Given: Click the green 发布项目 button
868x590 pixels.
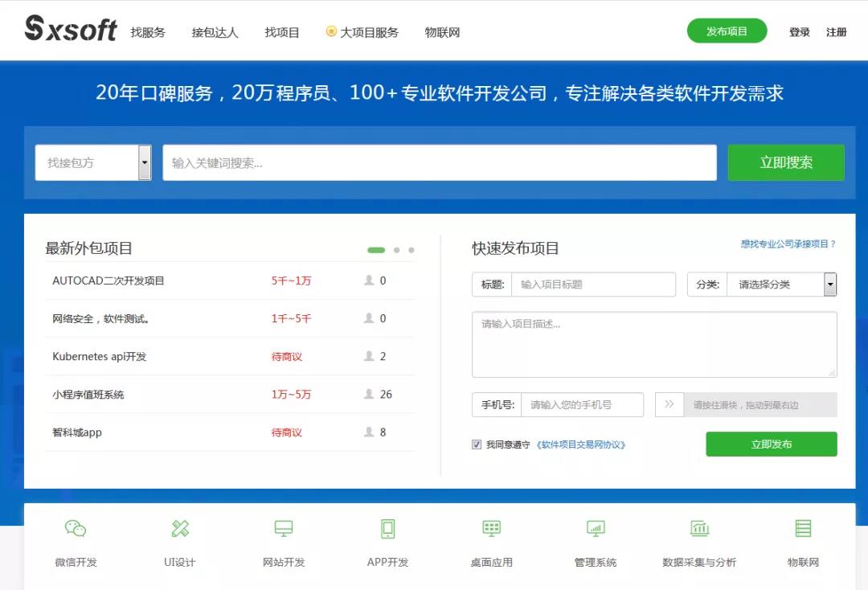Looking at the screenshot, I should pos(726,30).
